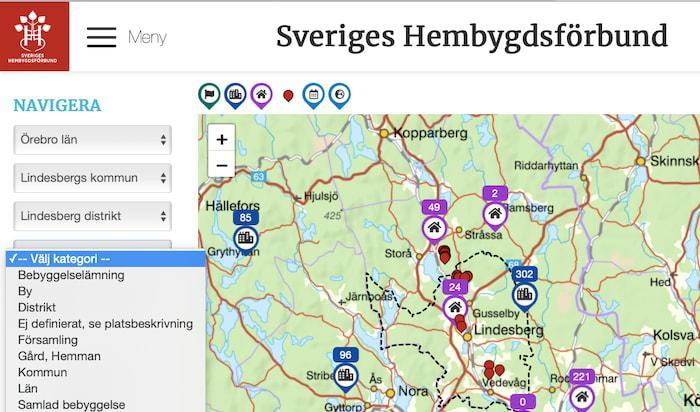Viewport: 700px width, 412px height.
Task: Click the Kolsva label on map
Action: click(x=674, y=335)
